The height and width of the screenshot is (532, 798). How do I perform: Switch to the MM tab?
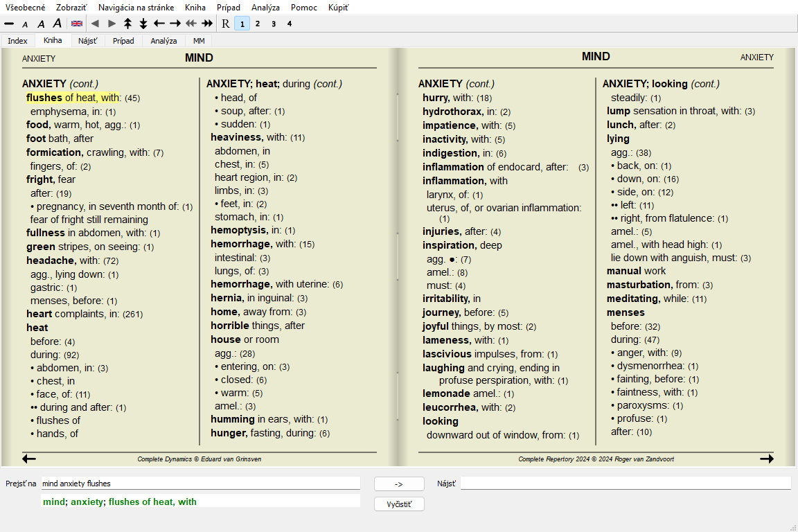click(199, 41)
